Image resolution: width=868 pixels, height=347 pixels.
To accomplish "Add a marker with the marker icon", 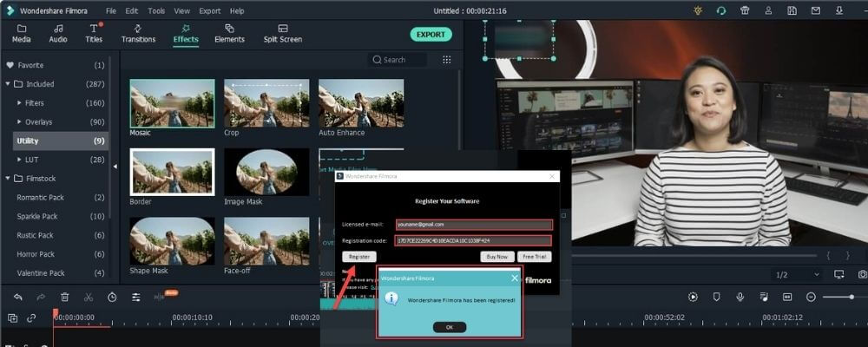I will click(x=717, y=297).
